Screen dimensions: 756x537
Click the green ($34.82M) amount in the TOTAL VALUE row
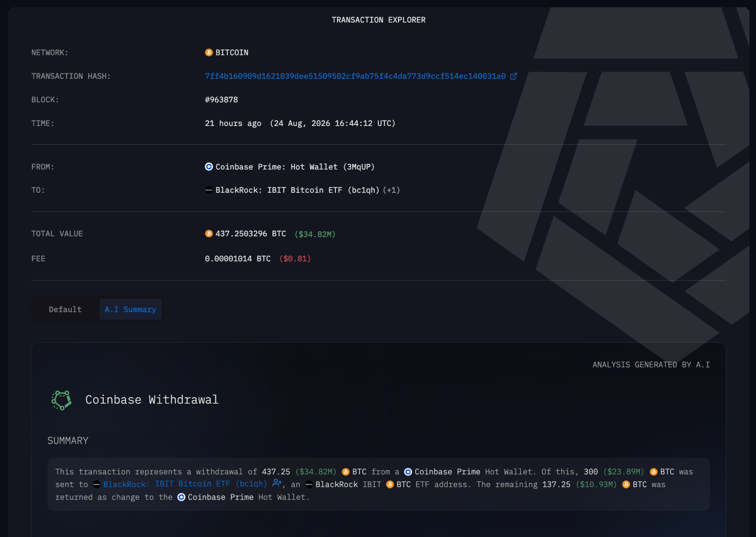point(315,234)
